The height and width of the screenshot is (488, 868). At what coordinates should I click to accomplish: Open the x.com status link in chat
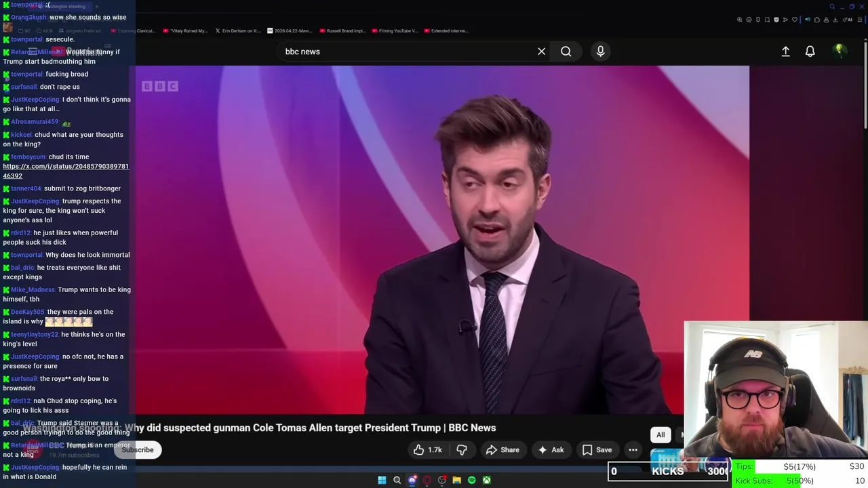66,171
